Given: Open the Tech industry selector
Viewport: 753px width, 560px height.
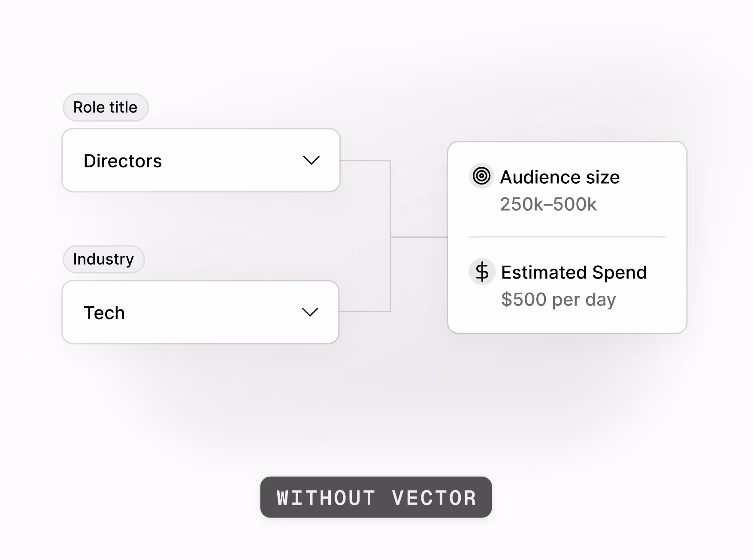Looking at the screenshot, I should 200,312.
